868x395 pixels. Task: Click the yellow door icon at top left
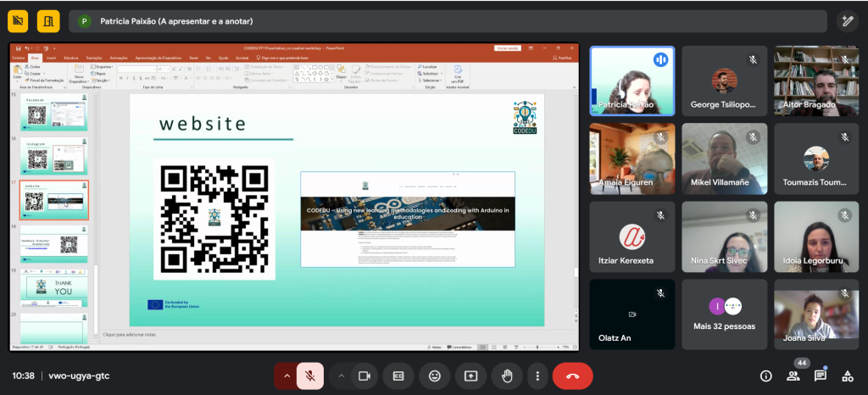[x=48, y=21]
